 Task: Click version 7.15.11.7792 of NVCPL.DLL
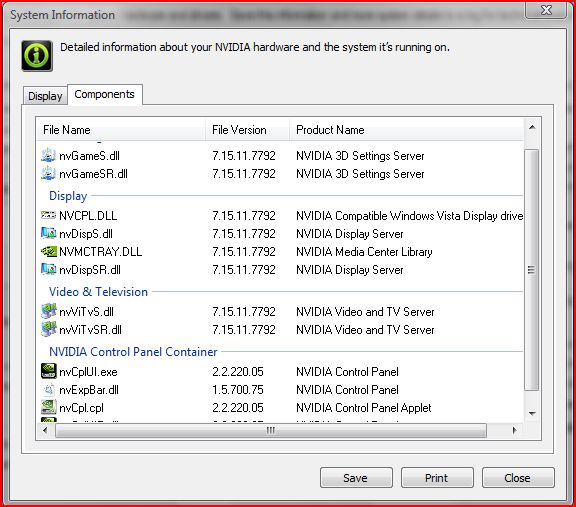(244, 216)
